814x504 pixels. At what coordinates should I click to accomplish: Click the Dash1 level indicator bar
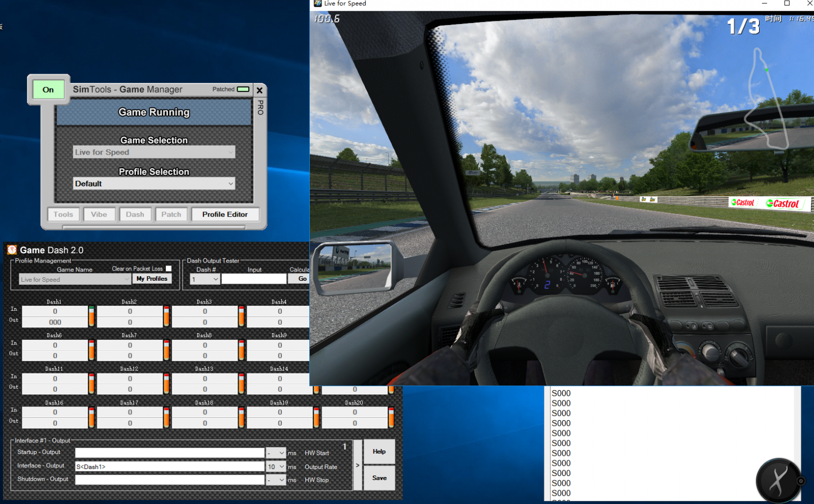click(92, 316)
